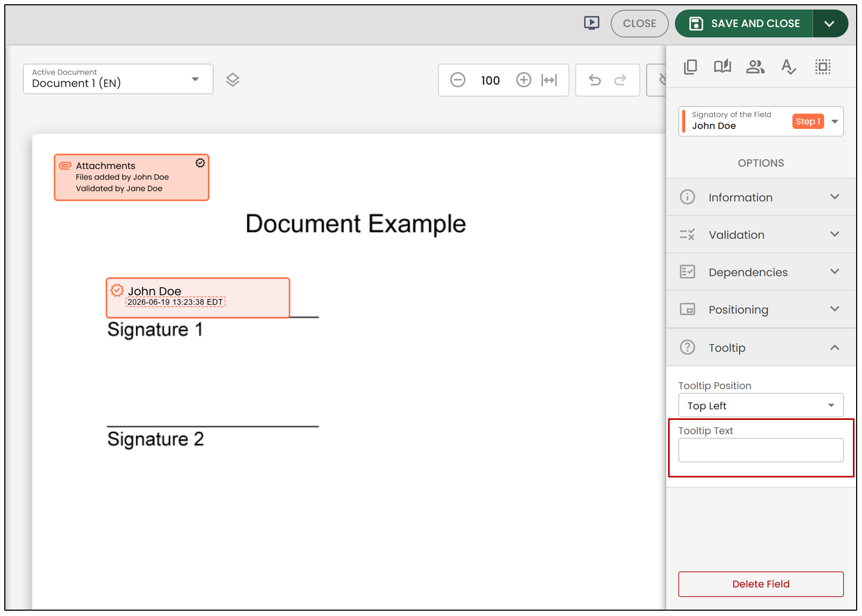Open the documents panel icon

(x=690, y=67)
